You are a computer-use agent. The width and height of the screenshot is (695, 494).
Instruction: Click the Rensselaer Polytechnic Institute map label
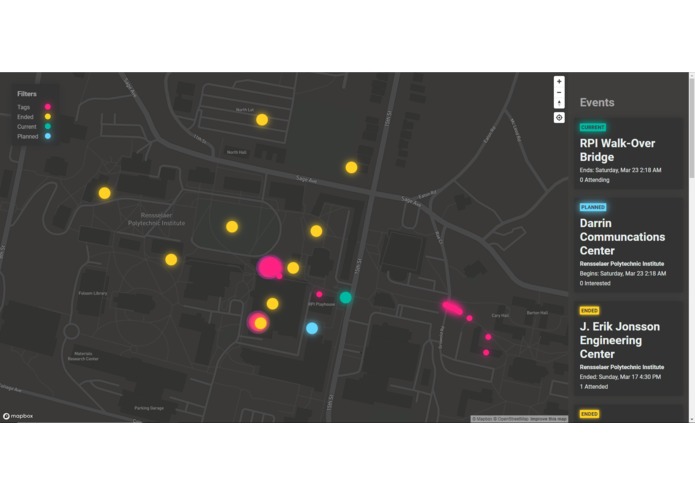click(156, 219)
